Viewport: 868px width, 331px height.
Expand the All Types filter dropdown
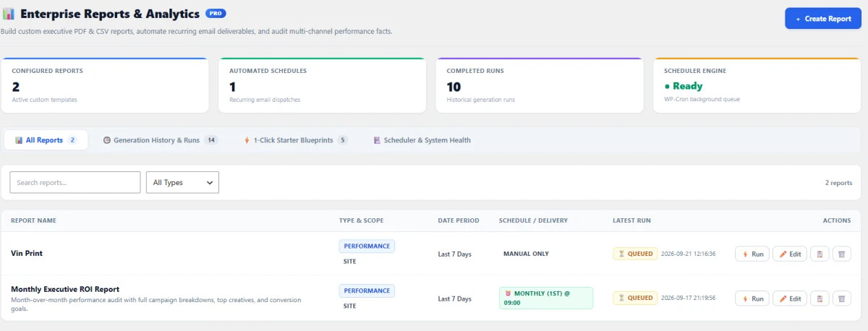point(182,182)
